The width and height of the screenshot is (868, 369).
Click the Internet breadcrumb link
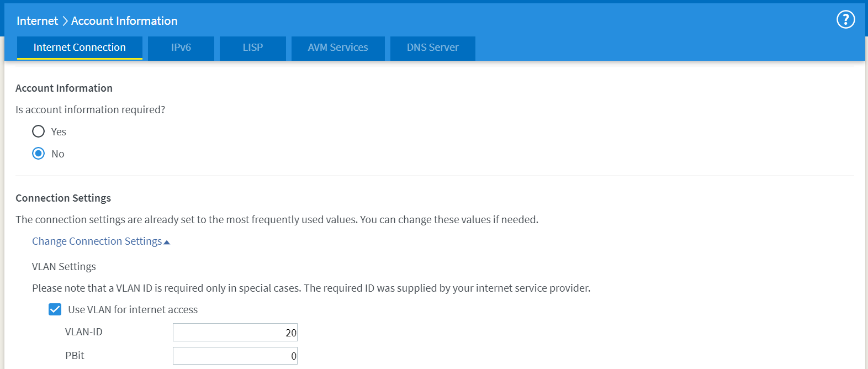37,21
